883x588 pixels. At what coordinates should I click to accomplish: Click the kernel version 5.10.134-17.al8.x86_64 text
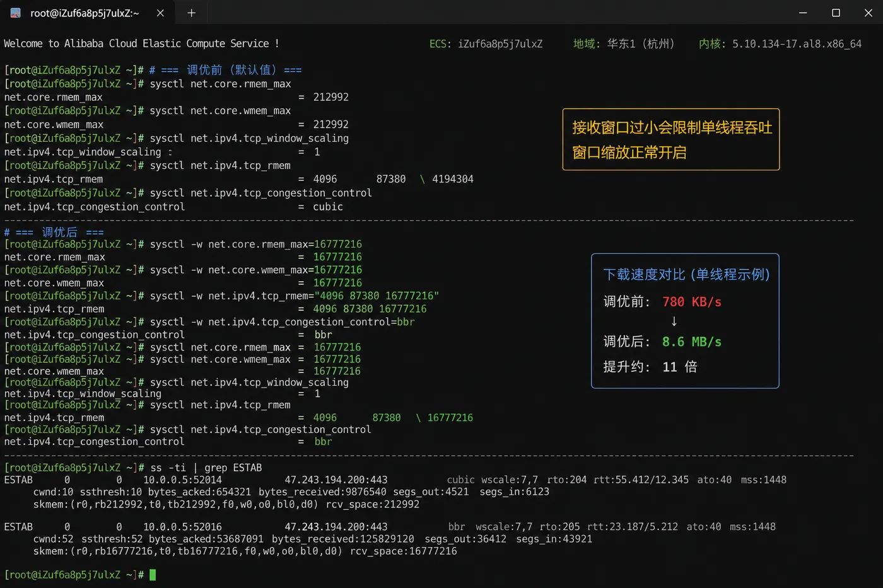pyautogui.click(x=797, y=44)
